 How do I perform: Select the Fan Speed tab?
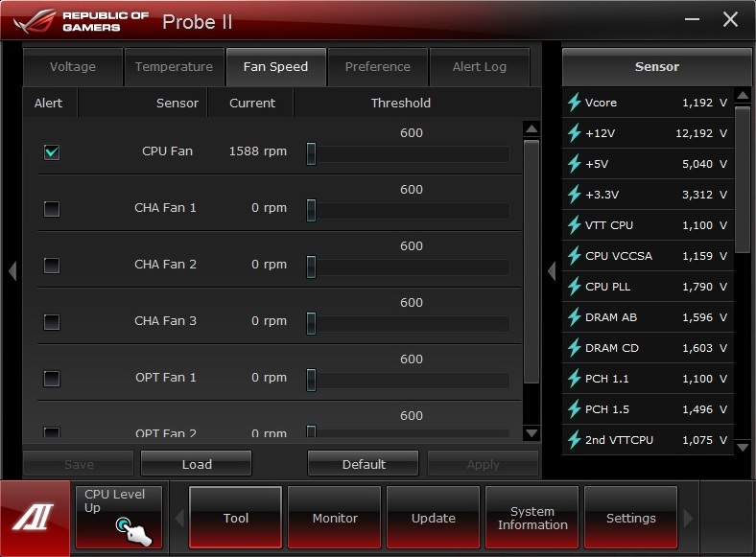coord(275,67)
